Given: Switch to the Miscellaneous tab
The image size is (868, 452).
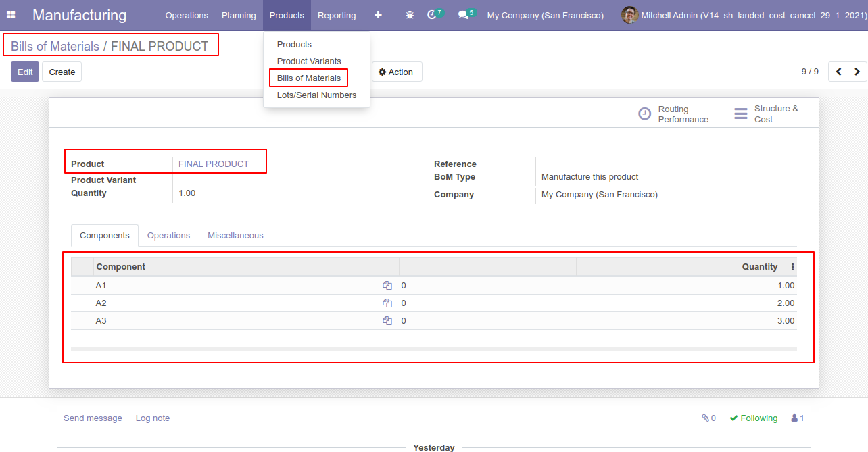Looking at the screenshot, I should [235, 236].
